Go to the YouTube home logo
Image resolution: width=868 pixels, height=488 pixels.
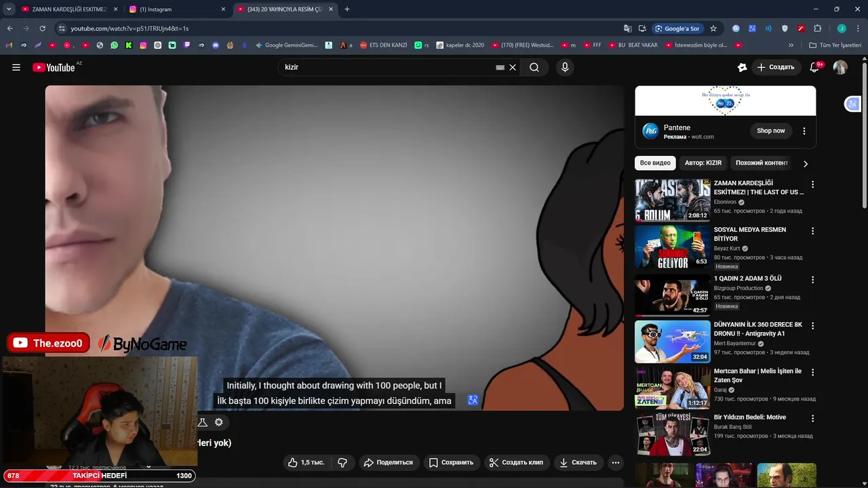(54, 67)
